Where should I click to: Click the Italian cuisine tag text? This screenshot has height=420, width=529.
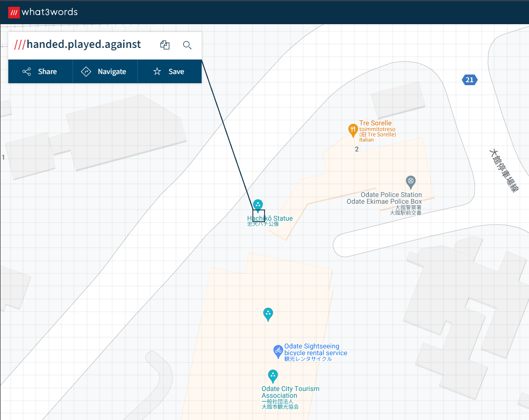point(367,140)
